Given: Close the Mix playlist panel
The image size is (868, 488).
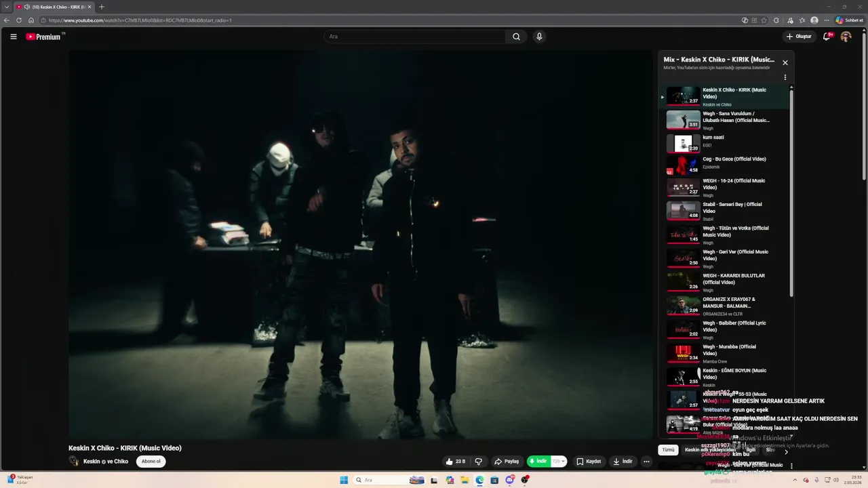Looking at the screenshot, I should (785, 62).
